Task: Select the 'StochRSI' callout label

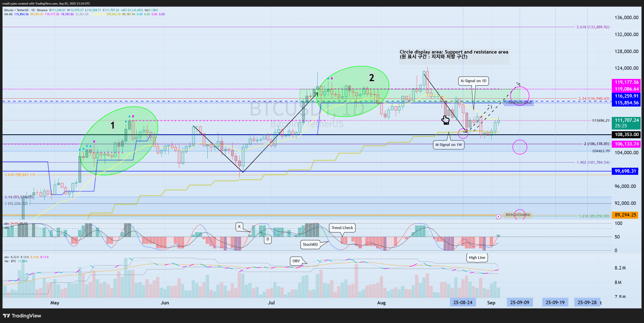Action: [x=310, y=244]
